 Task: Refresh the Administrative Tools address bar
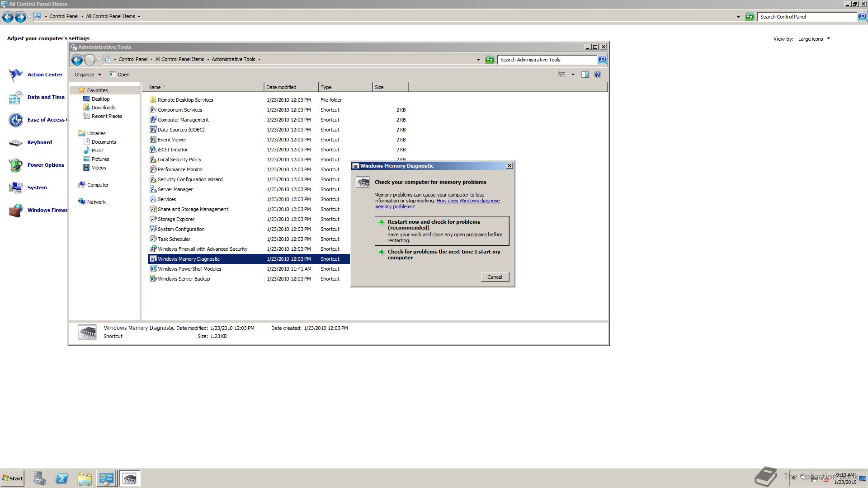490,60
